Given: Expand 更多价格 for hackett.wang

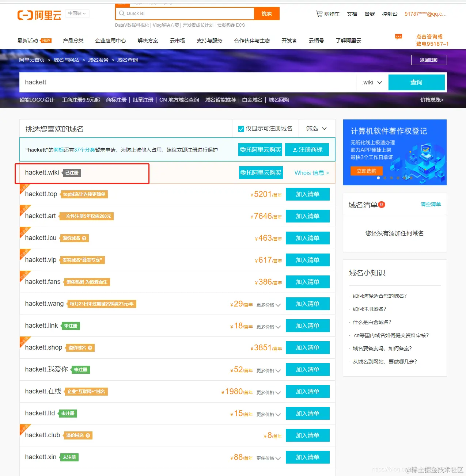Looking at the screenshot, I should tap(268, 305).
